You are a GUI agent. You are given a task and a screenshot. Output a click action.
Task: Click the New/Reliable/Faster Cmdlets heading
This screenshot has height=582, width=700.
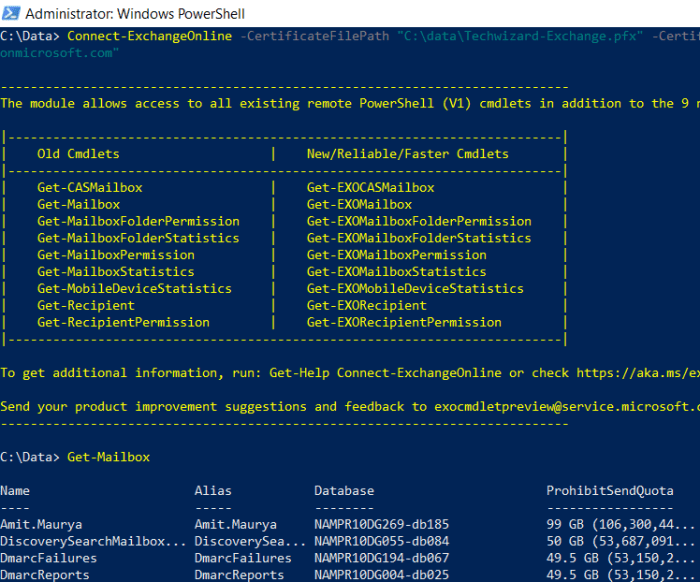[x=407, y=154]
